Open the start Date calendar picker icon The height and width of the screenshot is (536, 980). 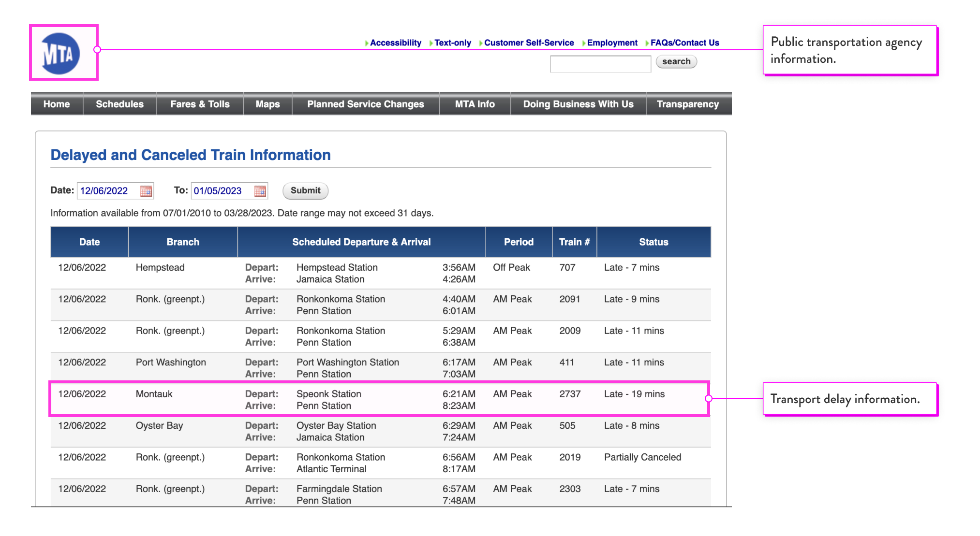click(146, 191)
